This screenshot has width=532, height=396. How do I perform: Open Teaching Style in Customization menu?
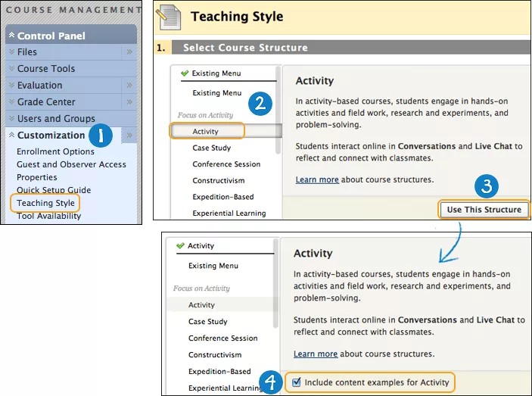[45, 203]
